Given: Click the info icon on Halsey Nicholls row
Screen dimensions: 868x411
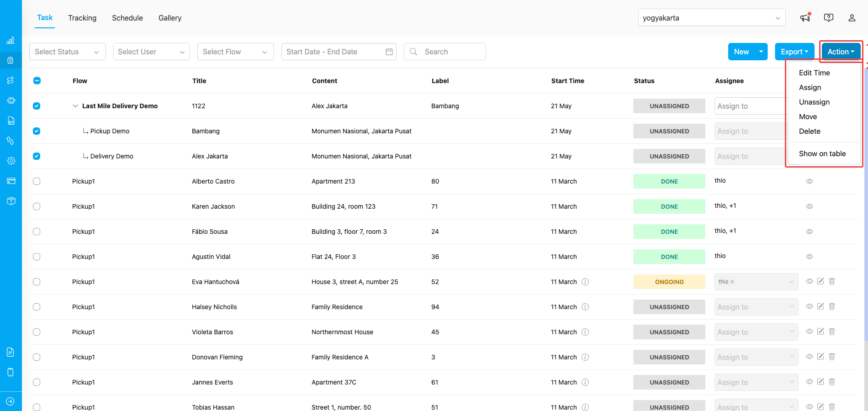Looking at the screenshot, I should tap(585, 307).
